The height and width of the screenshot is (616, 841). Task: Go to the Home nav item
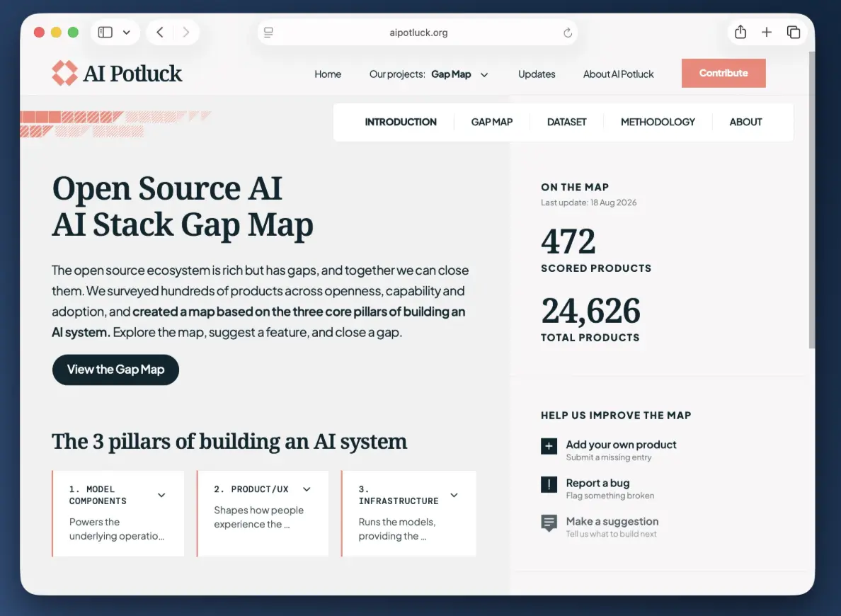tap(328, 74)
